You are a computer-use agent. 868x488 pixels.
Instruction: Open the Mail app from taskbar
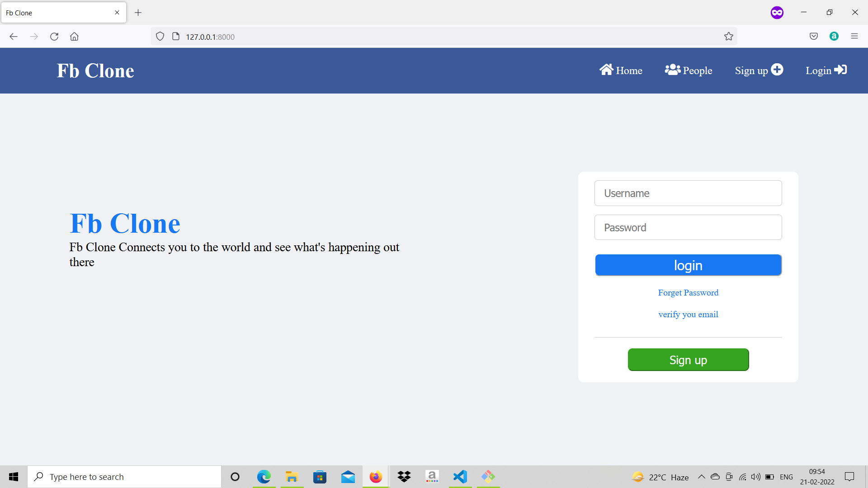pos(348,477)
